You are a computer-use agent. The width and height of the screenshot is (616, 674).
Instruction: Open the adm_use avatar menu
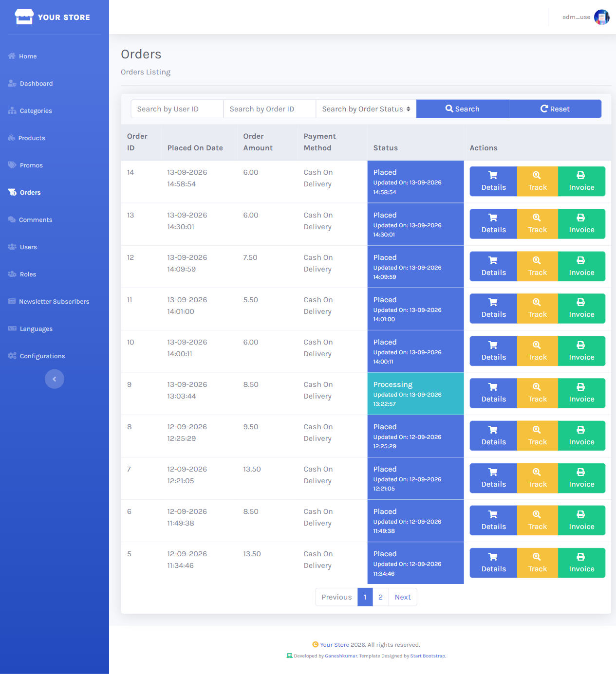602,17
